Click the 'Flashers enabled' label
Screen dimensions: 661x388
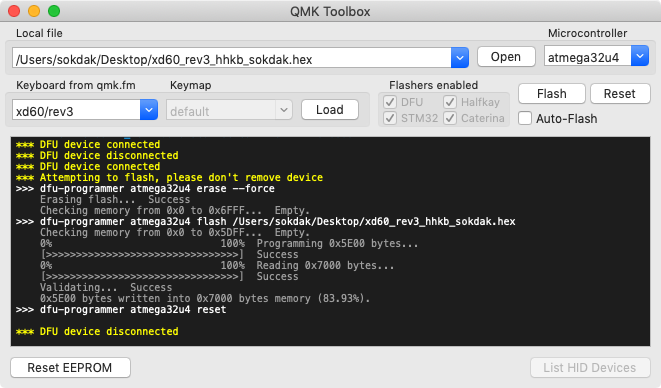click(x=433, y=85)
